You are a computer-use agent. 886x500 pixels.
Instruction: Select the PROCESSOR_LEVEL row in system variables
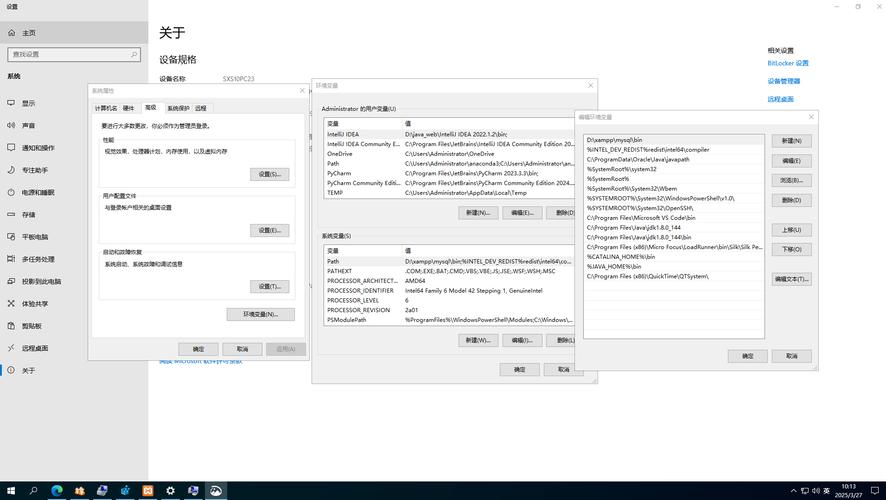(450, 300)
